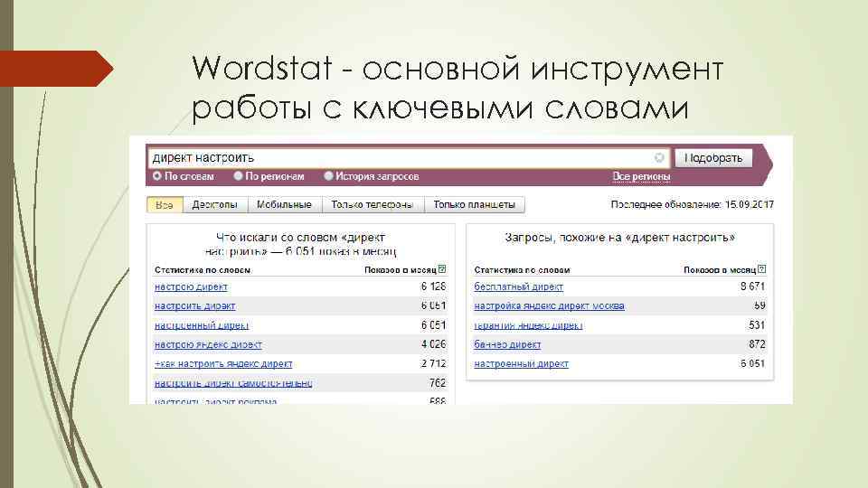
Task: Open left-column настроенный директ link
Action: (x=202, y=325)
